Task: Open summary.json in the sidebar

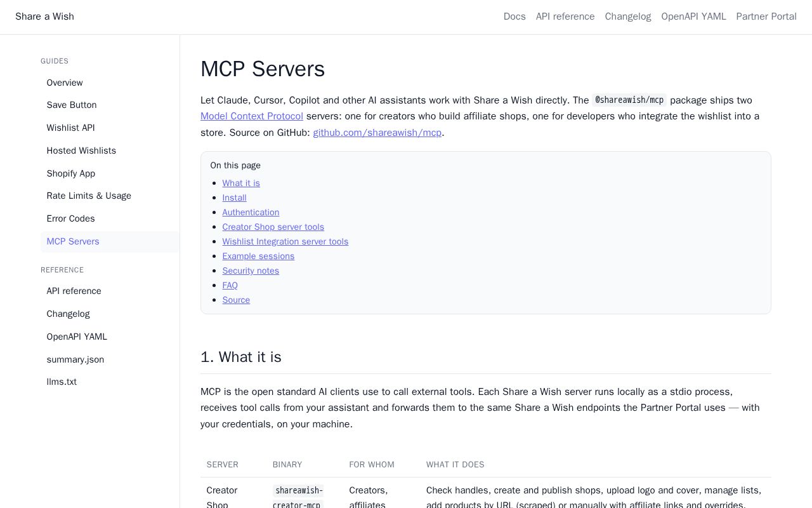Action: [110, 359]
